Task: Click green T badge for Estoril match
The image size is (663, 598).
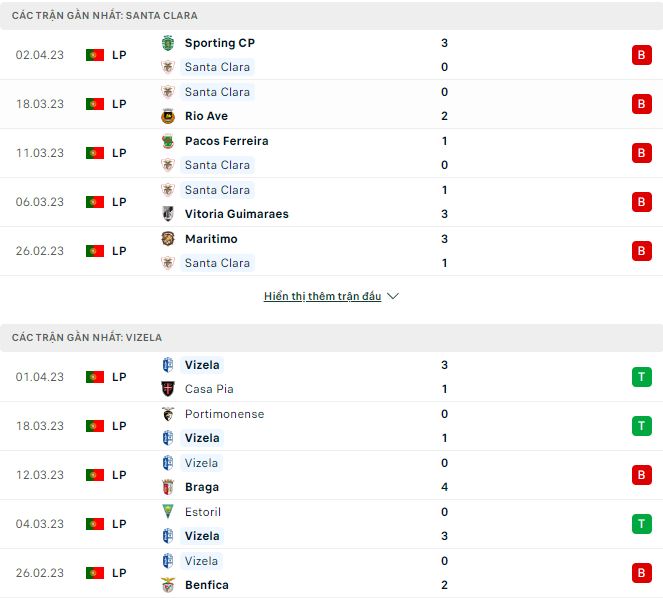Action: click(641, 524)
